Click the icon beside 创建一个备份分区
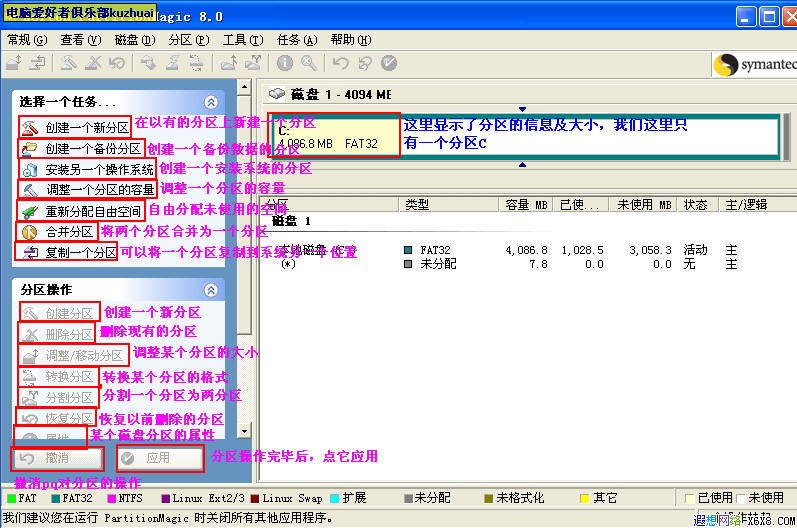 click(x=30, y=148)
